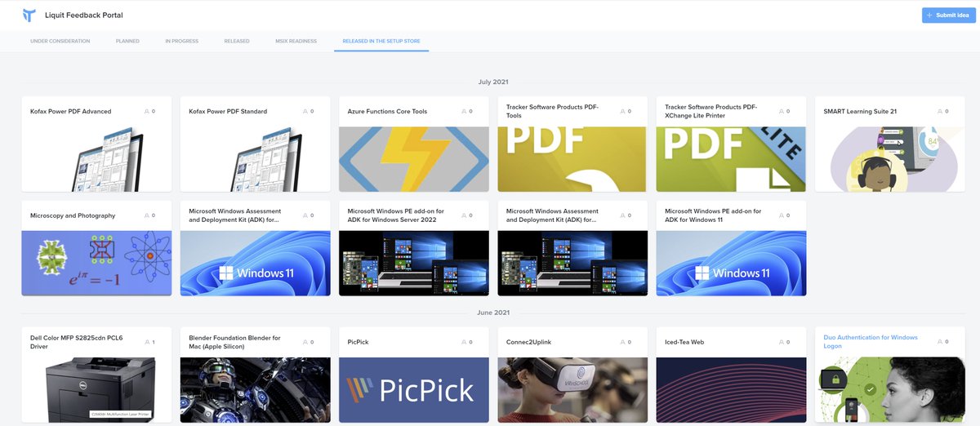Open Microscopy and Photography title
This screenshot has height=426, width=980.
pos(73,215)
